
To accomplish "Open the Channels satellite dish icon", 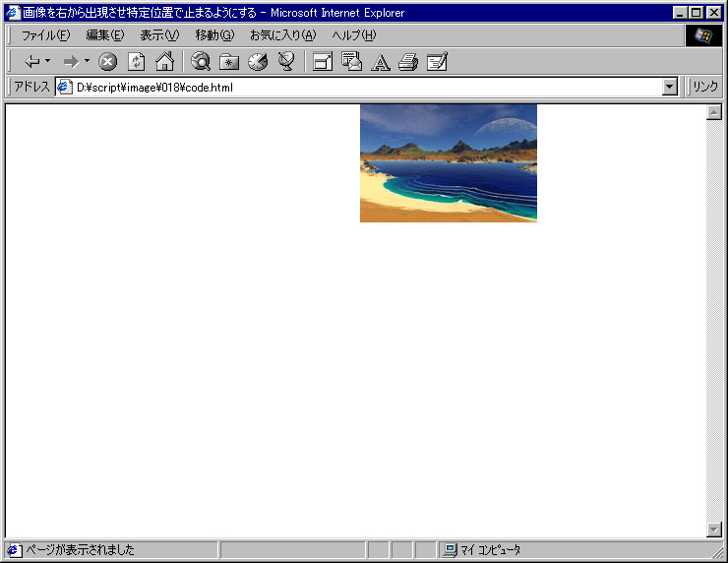I will (x=286, y=61).
